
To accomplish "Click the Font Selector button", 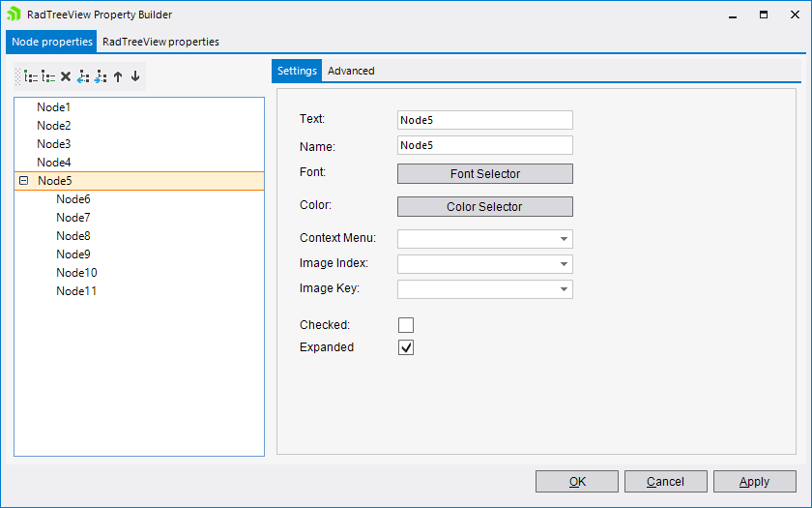I will click(484, 173).
